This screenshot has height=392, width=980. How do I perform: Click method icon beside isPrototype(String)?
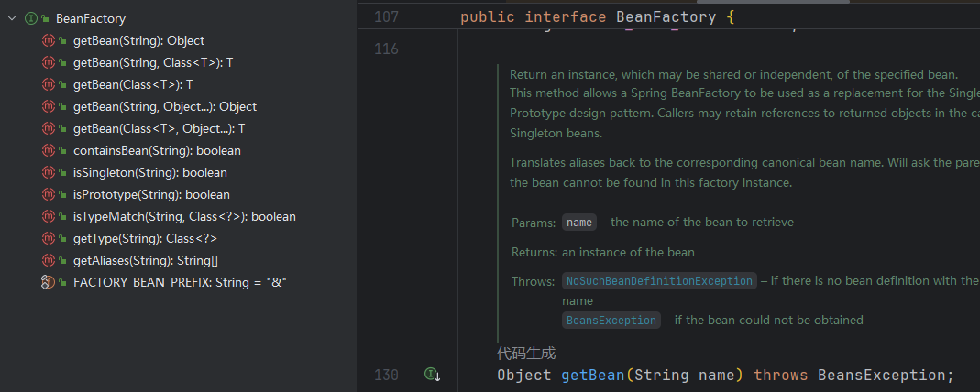[x=48, y=194]
